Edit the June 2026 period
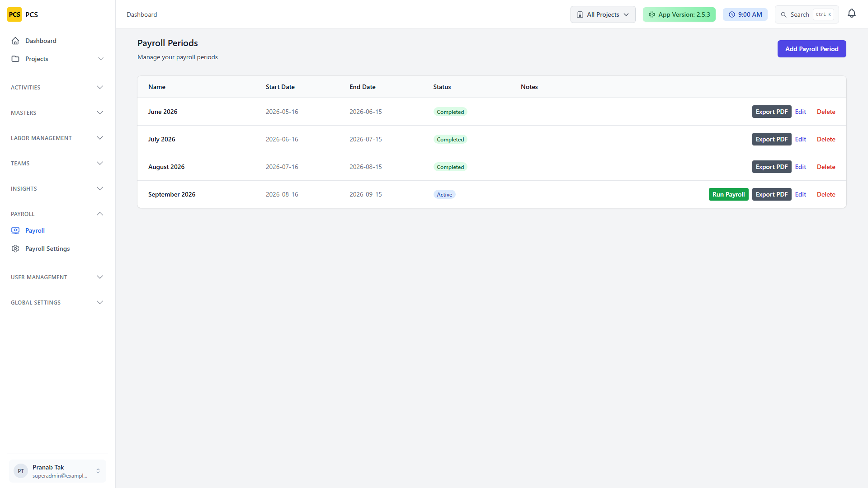Image resolution: width=868 pixels, height=488 pixels. pyautogui.click(x=800, y=112)
